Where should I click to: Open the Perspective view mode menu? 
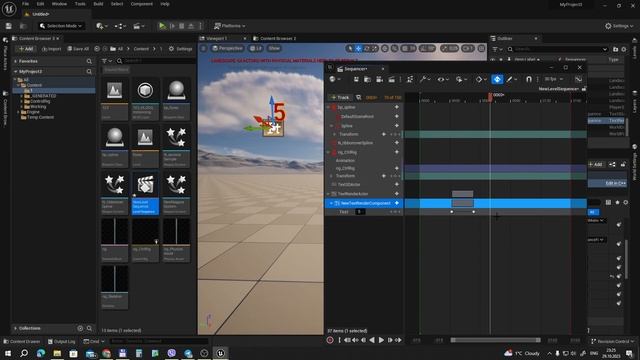point(227,49)
